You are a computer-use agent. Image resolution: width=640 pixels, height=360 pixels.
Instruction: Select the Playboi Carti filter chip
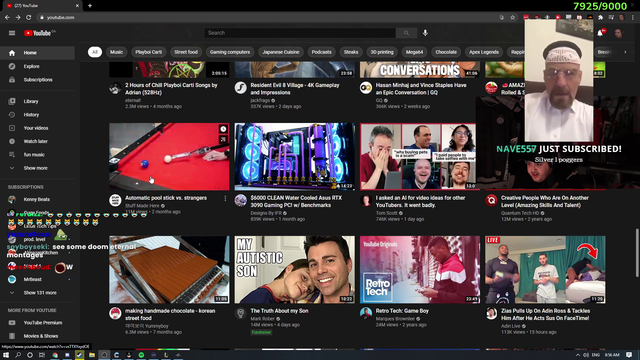[149, 52]
